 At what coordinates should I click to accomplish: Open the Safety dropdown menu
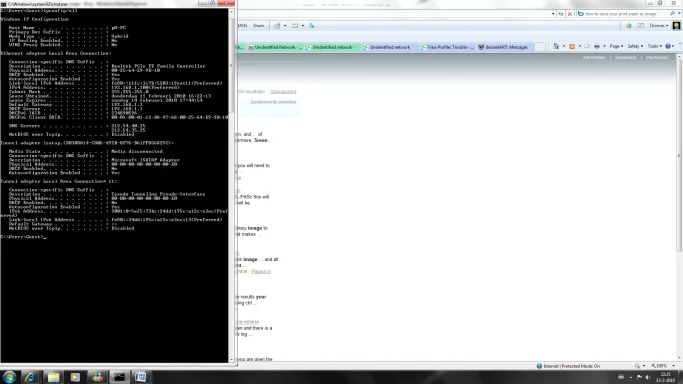pyautogui.click(x=635, y=46)
